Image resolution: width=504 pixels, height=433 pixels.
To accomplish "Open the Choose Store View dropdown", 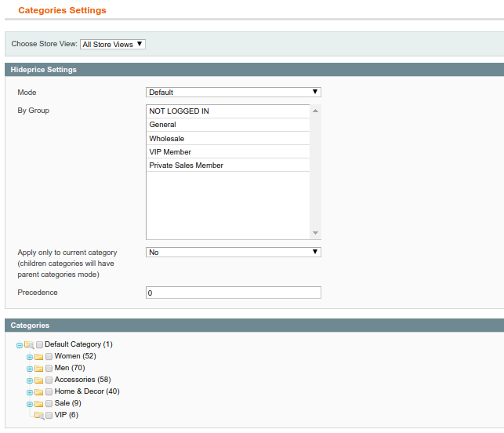I will coord(113,45).
